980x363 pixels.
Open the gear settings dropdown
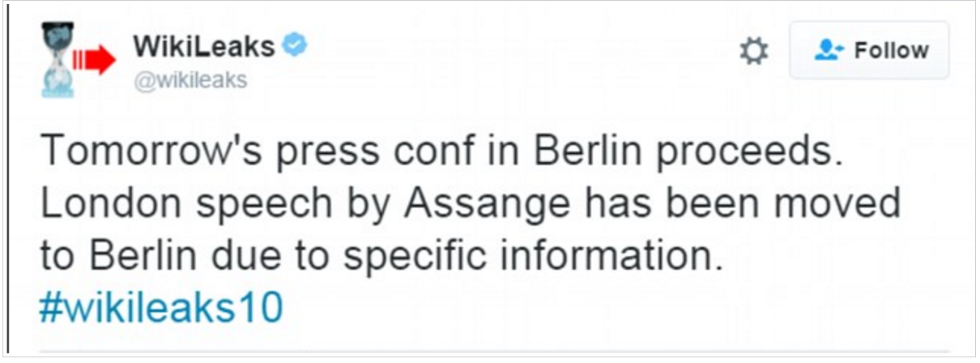click(754, 52)
